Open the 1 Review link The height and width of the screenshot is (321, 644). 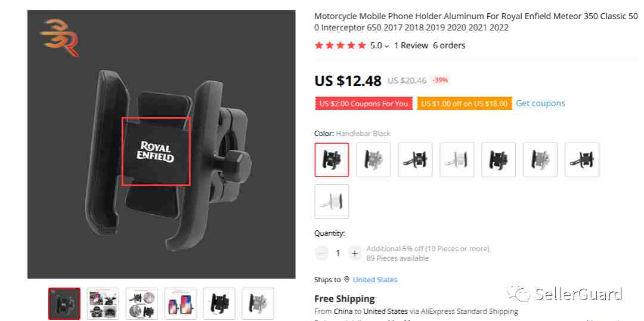(411, 45)
